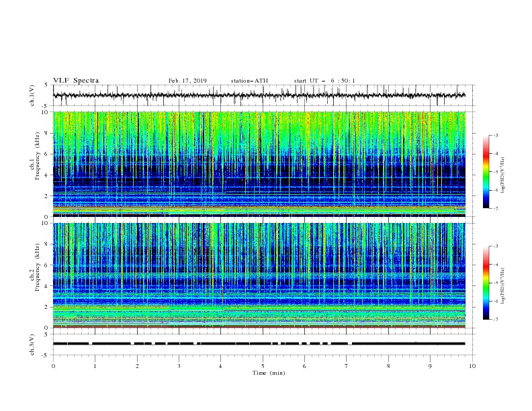Click the "ch.1(V)" waveform axis label
Viewport: 532px width, 411px height.
[x=32, y=95]
